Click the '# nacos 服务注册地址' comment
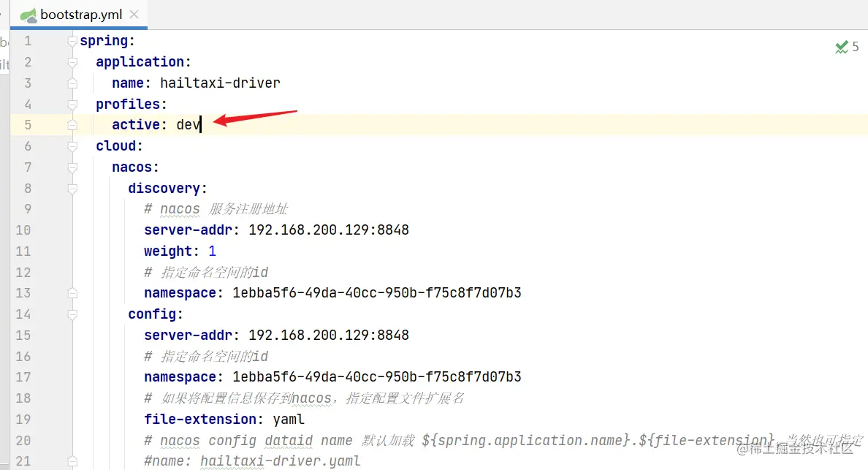This screenshot has width=868, height=470. 216,209
